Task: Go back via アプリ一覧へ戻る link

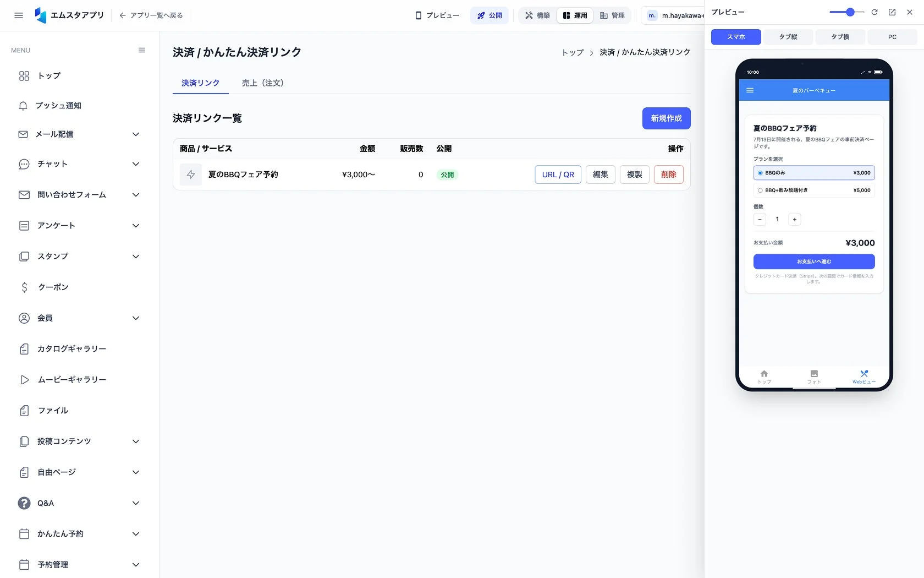Action: 151,15
